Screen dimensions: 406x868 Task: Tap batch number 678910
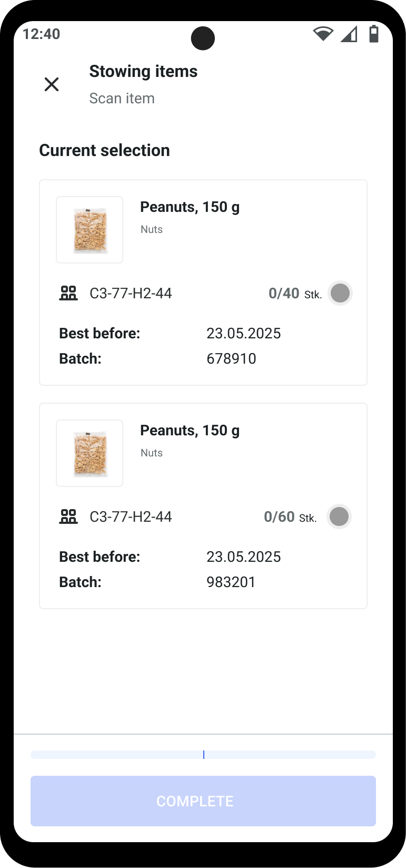click(231, 359)
